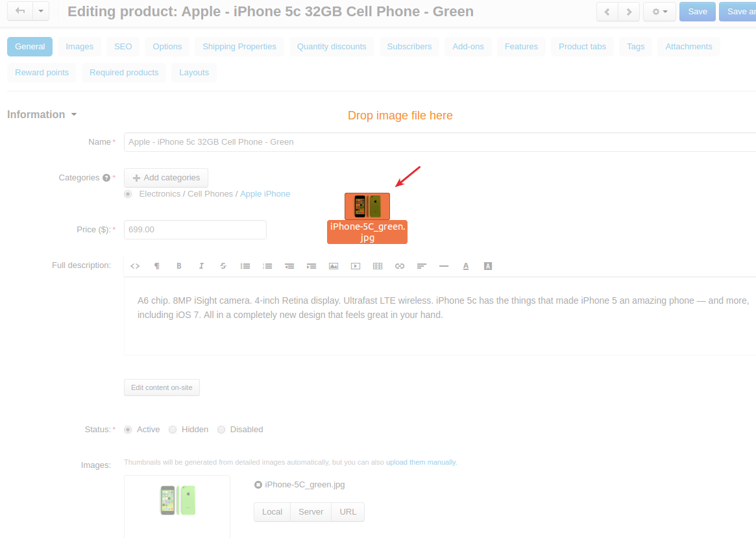Open the gear settings dropdown
Image resolution: width=756 pixels, height=538 pixels.
pos(659,12)
